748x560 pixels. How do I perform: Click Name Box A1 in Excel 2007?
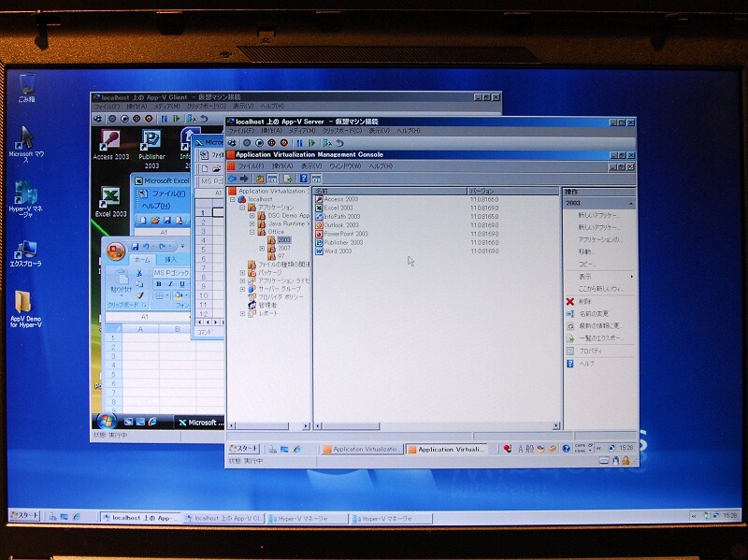point(147,317)
